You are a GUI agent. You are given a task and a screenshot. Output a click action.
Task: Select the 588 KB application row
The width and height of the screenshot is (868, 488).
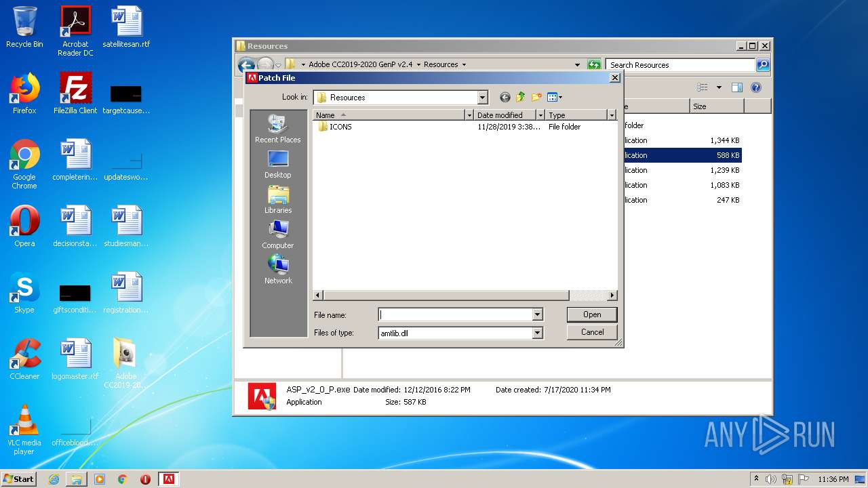[682, 155]
